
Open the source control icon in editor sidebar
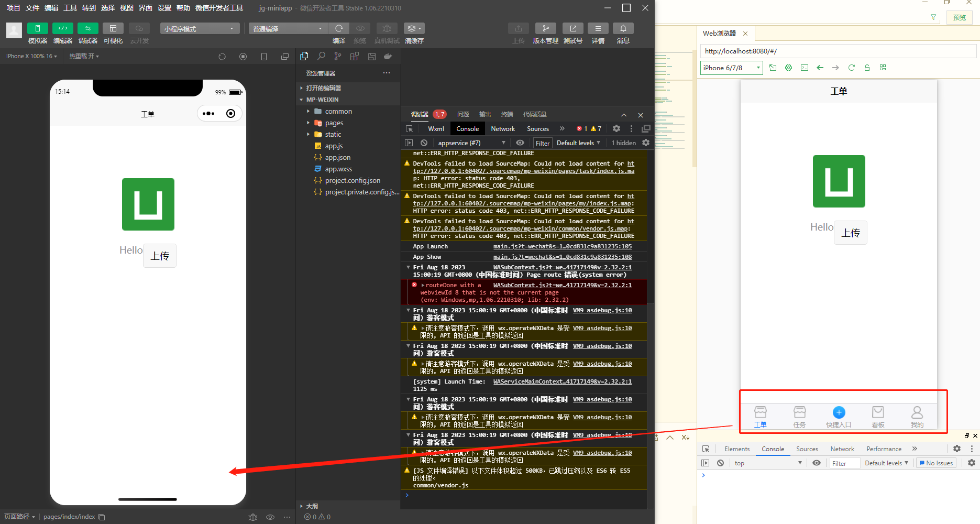(x=338, y=56)
